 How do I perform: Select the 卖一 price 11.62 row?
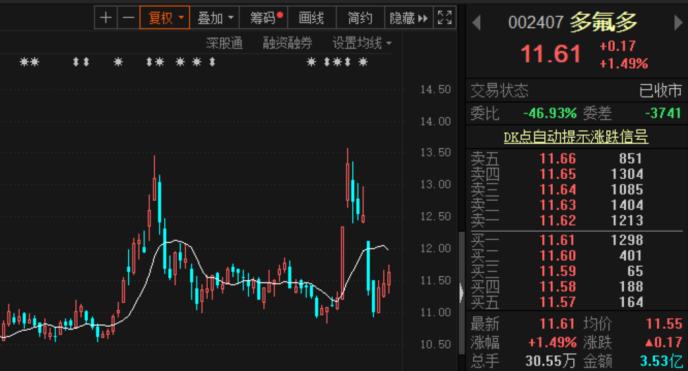point(576,220)
